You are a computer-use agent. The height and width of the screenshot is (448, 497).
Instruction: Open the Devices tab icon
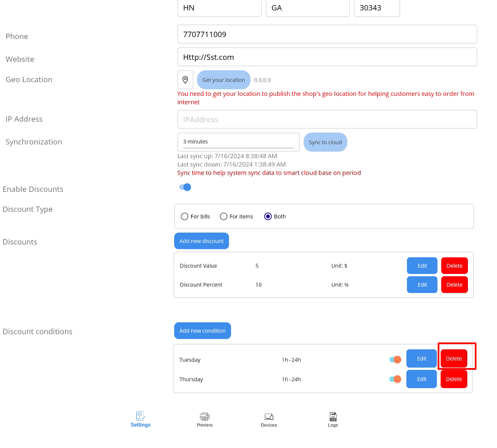(x=269, y=417)
